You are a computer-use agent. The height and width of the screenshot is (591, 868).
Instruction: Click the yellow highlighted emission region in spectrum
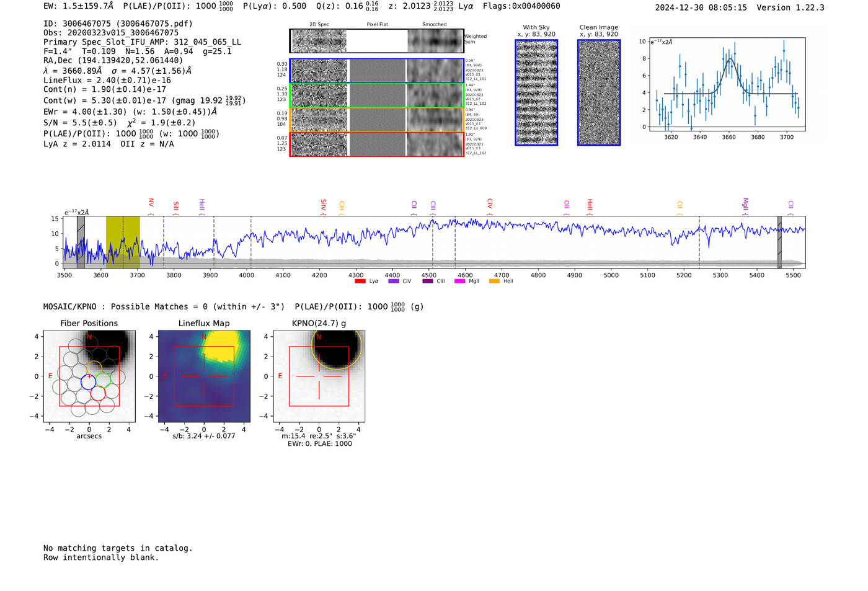click(123, 242)
